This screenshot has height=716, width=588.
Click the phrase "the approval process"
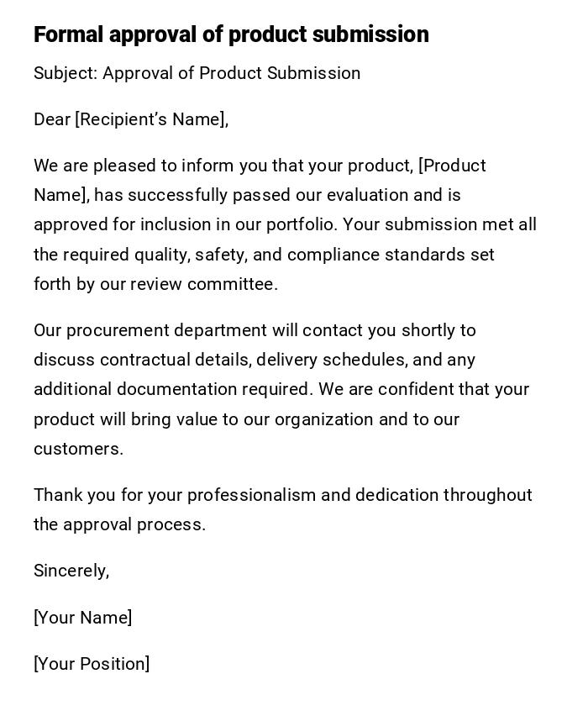(118, 524)
